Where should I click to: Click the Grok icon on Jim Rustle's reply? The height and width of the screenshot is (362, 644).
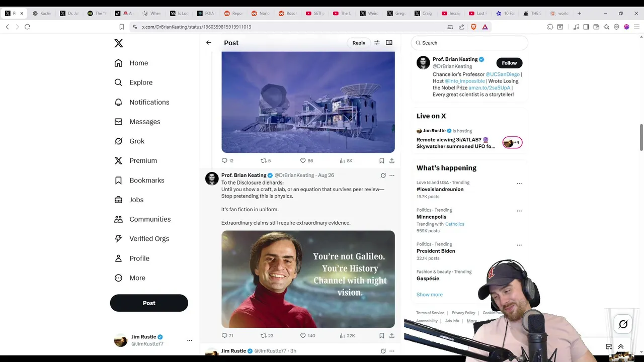point(383,351)
